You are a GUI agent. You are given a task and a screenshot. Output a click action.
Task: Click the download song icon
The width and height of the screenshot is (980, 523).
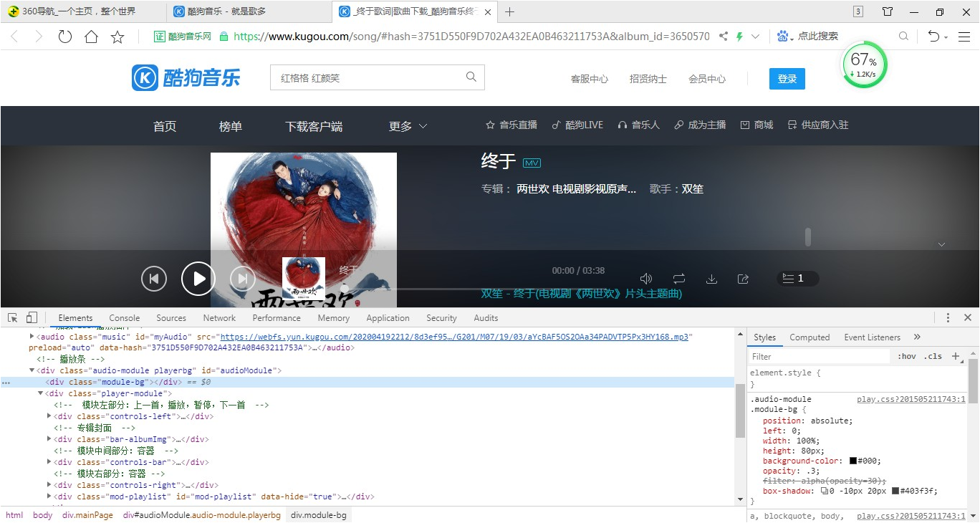(x=711, y=279)
